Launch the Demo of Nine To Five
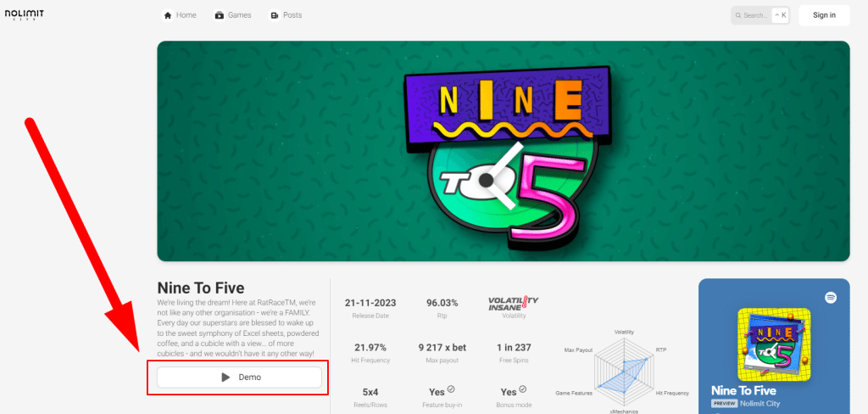 point(239,378)
